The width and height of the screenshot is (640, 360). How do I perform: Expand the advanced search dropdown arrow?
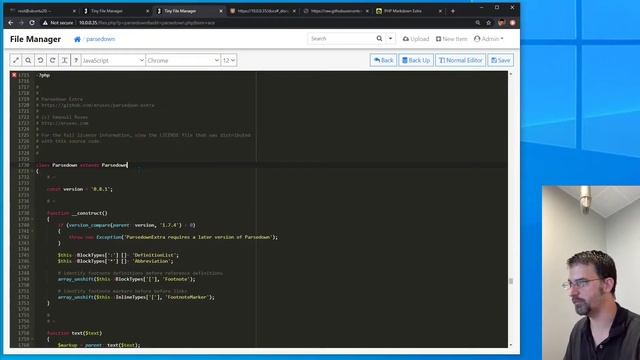point(390,38)
